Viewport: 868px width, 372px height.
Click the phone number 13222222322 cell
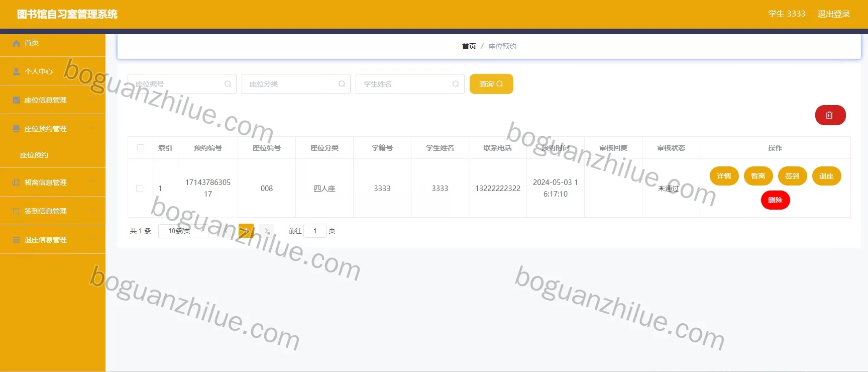[498, 189]
